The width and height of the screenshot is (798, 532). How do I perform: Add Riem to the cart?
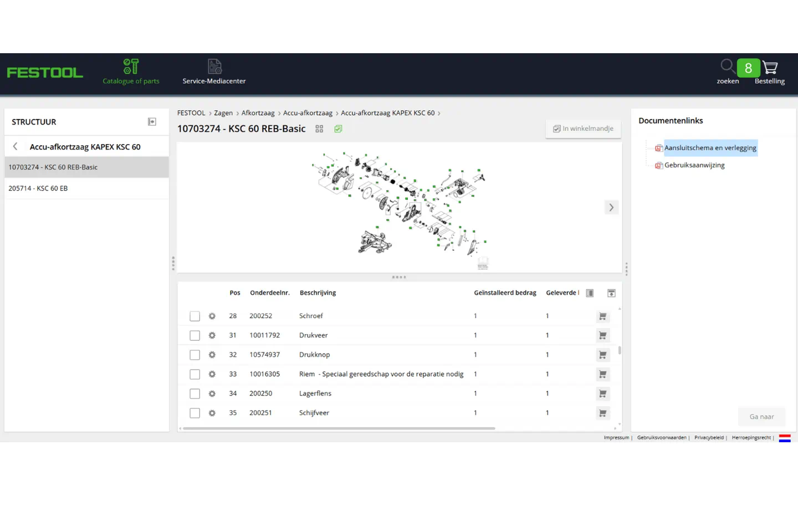click(x=602, y=374)
